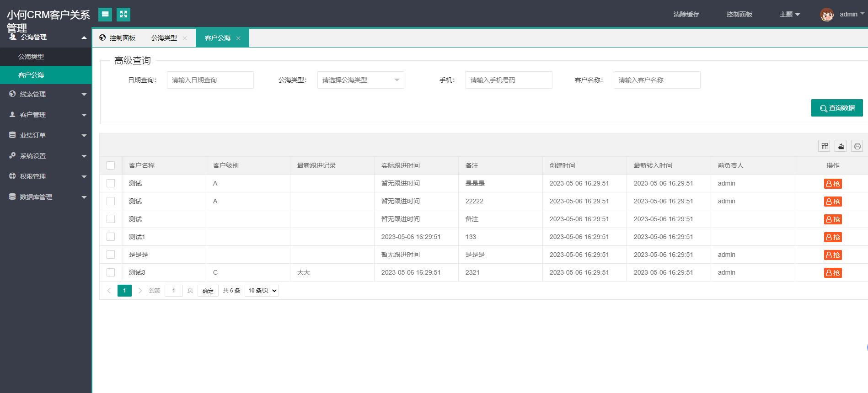Viewport: 868px width, 393px height.
Task: Click the export table icon
Action: pos(841,146)
